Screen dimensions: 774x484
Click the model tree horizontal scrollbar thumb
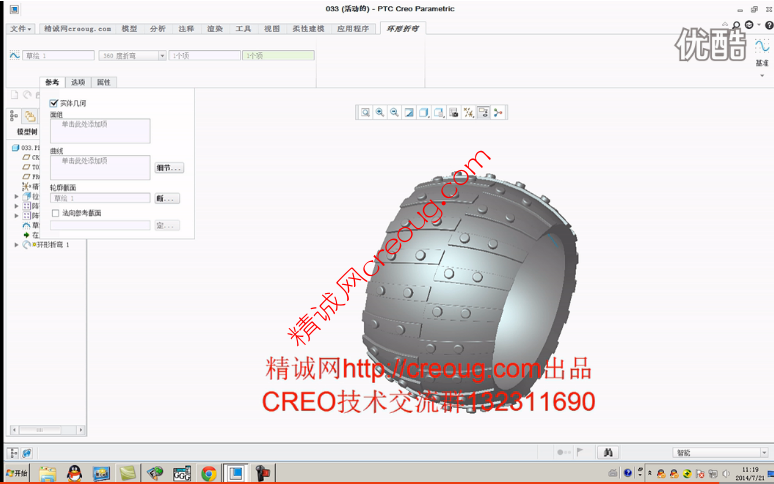pos(40,430)
